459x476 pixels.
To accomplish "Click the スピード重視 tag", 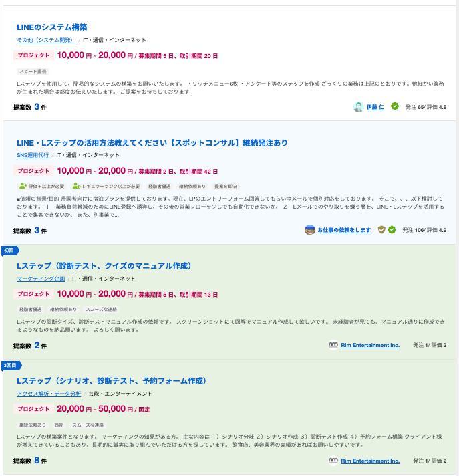I will coord(33,72).
